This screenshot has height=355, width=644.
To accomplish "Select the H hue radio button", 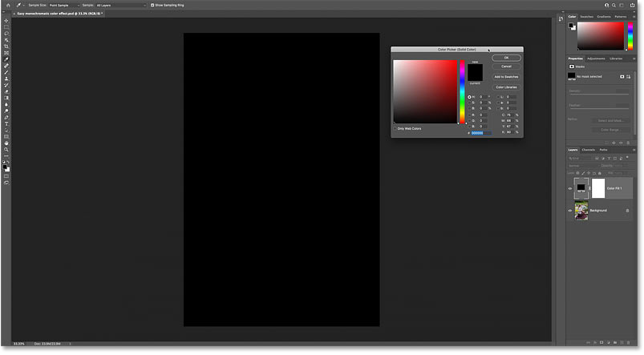I will [x=469, y=97].
